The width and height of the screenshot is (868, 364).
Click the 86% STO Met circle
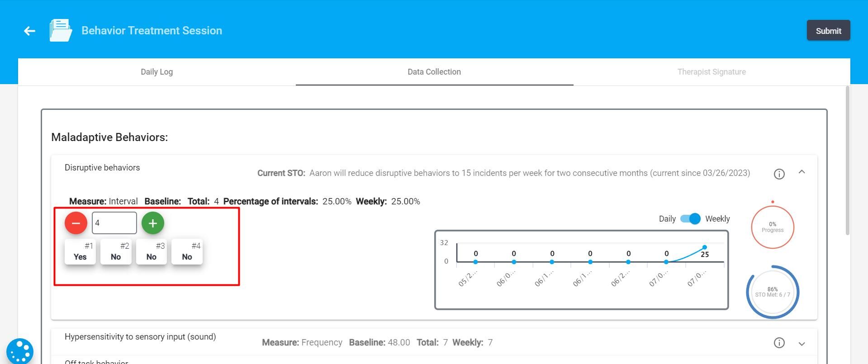point(773,292)
